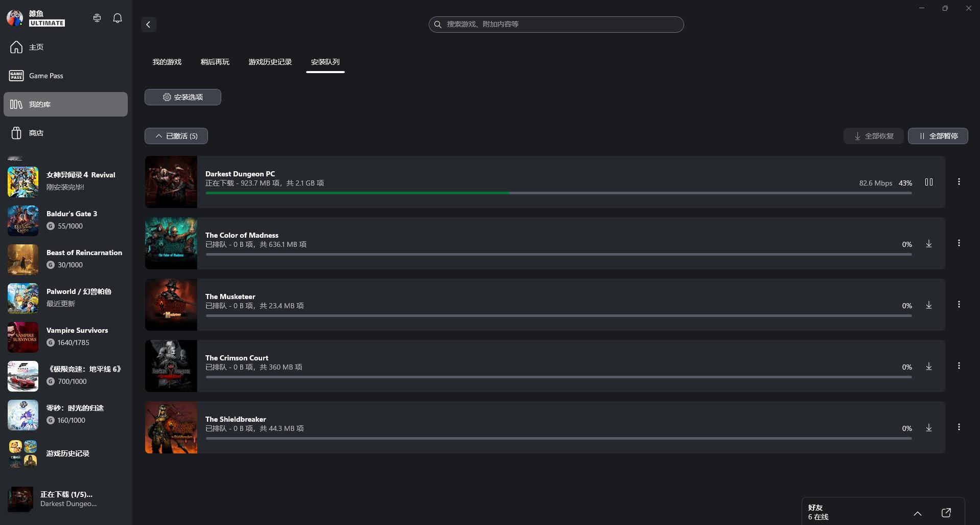Click The Shieldbreaker cover thumbnail
980x525 pixels.
coord(171,427)
